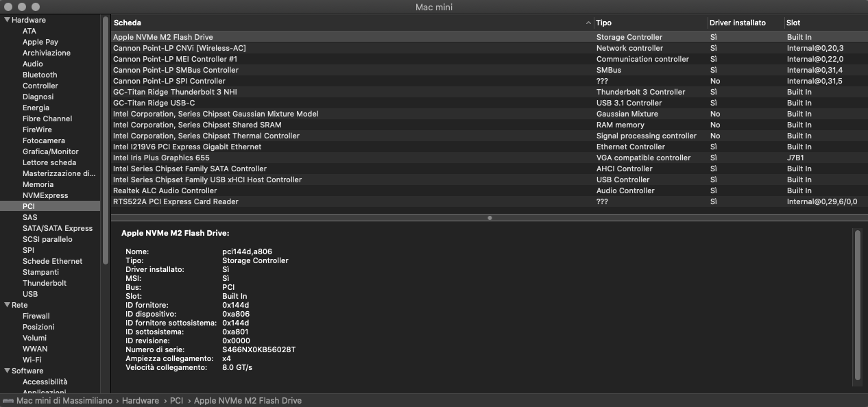This screenshot has width=868, height=407.
Task: Select USB in the sidebar
Action: pos(30,294)
